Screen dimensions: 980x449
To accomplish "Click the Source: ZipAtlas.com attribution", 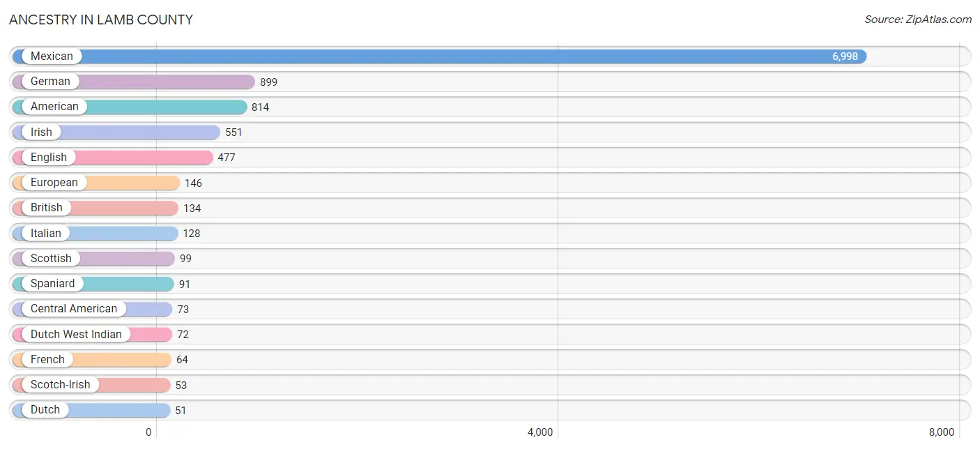I will (918, 20).
